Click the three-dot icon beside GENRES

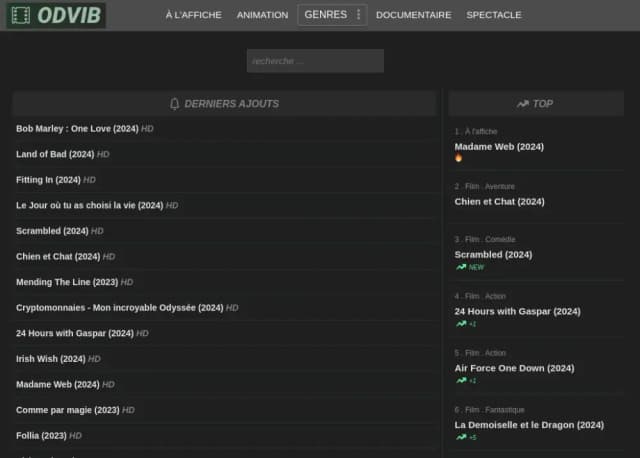pos(358,15)
